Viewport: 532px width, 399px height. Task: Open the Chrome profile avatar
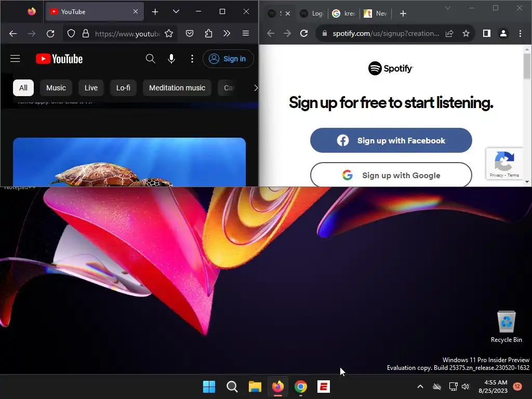[503, 33]
